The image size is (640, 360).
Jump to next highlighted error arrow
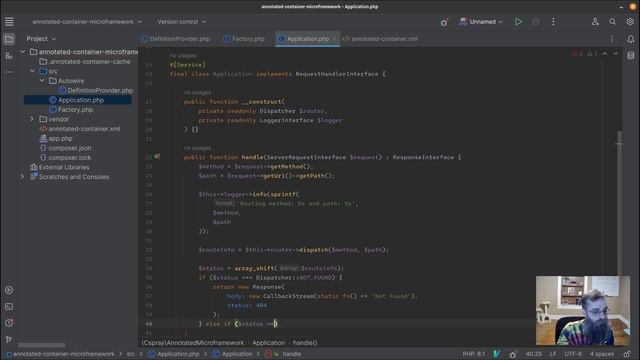(616, 54)
